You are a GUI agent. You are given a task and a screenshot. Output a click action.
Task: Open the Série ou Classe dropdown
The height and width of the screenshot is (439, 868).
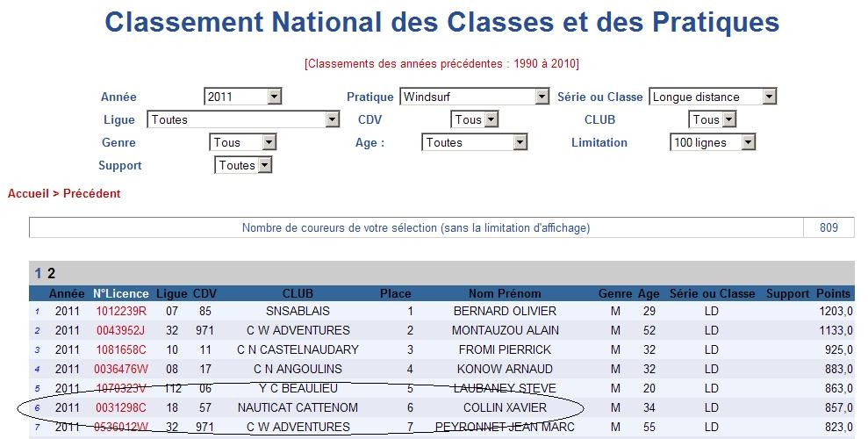[713, 97]
